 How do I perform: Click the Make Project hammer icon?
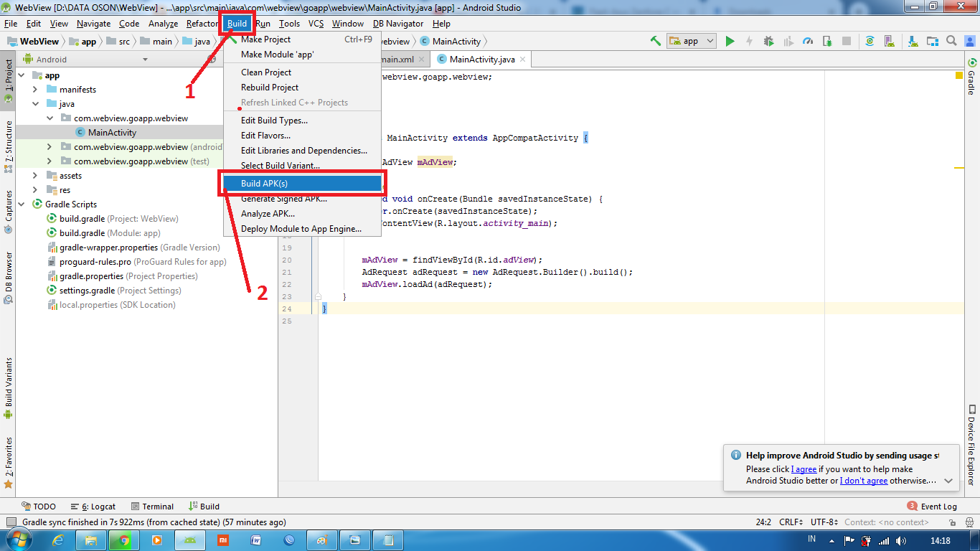tap(656, 41)
